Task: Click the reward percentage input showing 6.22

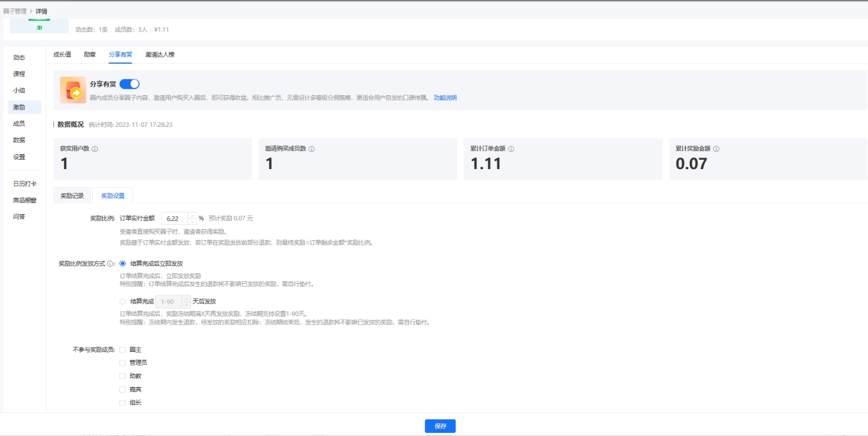Action: pos(175,217)
